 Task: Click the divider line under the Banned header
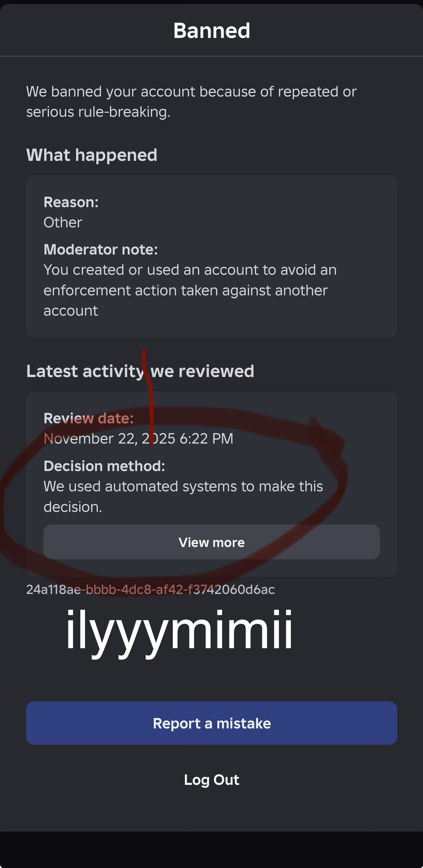211,56
